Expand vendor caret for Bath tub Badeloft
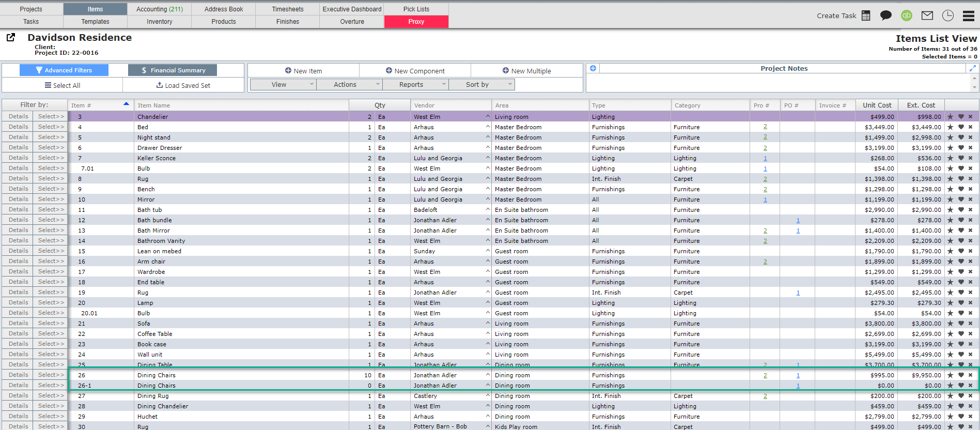 pyautogui.click(x=488, y=209)
